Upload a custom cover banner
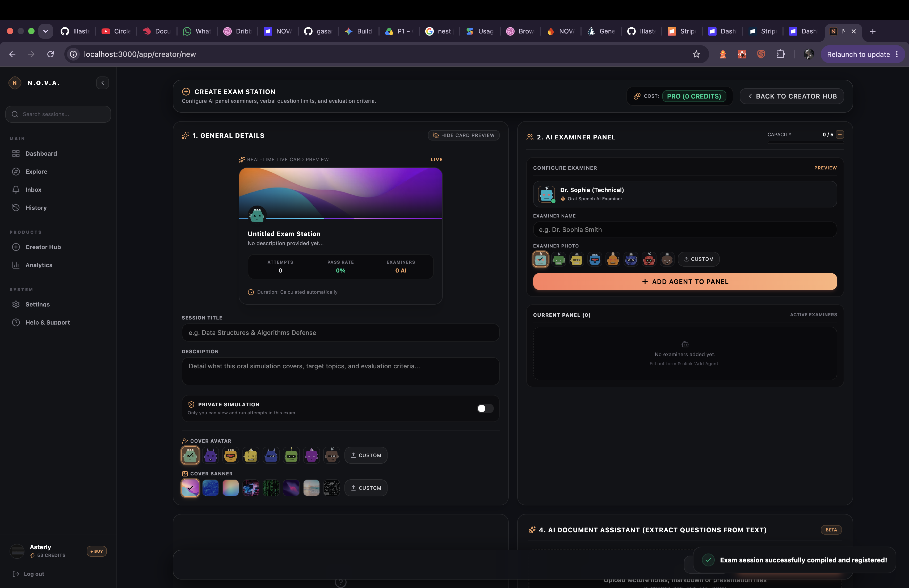The width and height of the screenshot is (909, 588). 366,488
